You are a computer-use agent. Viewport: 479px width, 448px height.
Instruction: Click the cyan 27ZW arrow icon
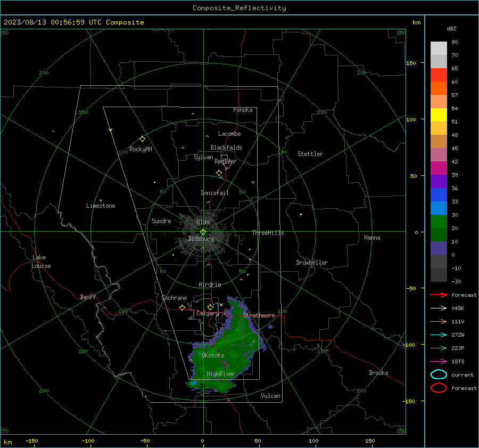439,335
